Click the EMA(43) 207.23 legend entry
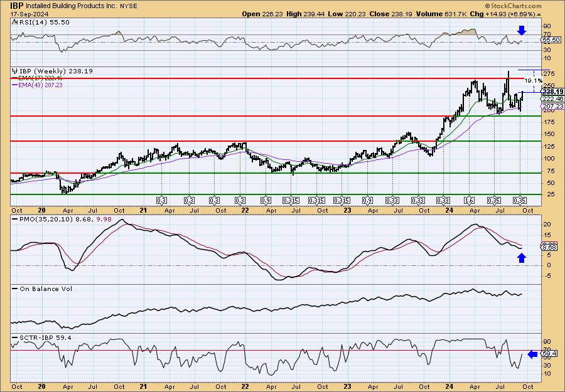Screen dimensions: 565x392 pos(37,85)
